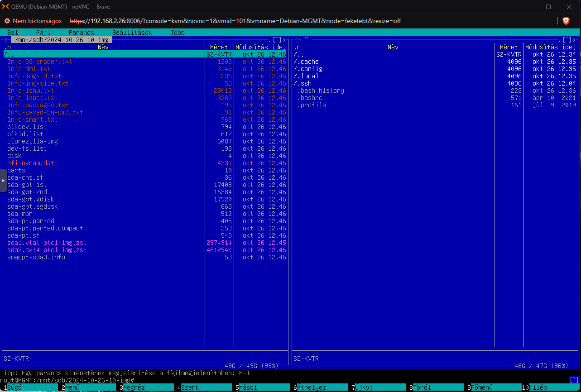Image resolution: width=581 pixels, height=392 pixels.
Task: Sort left panel by Név column
Action: click(x=103, y=47)
